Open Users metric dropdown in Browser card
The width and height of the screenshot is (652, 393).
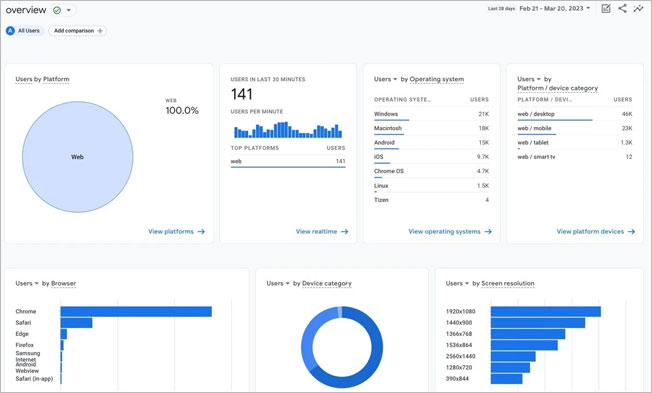point(27,283)
